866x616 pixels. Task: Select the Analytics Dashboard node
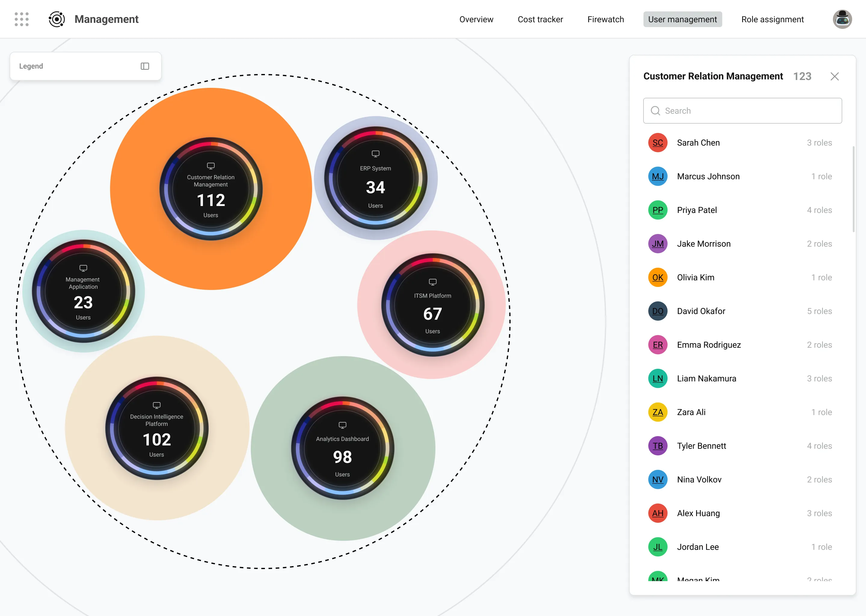point(342,448)
